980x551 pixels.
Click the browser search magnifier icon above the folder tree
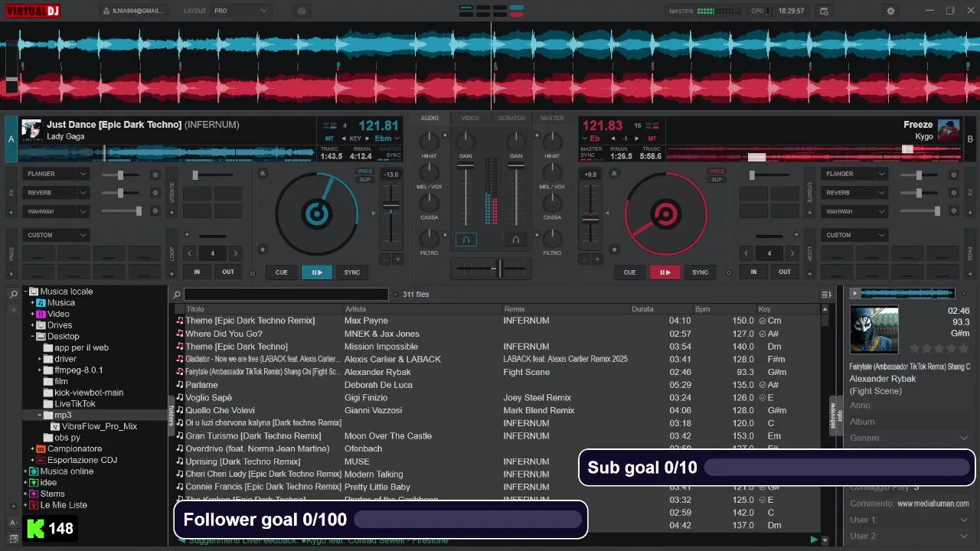[x=14, y=294]
